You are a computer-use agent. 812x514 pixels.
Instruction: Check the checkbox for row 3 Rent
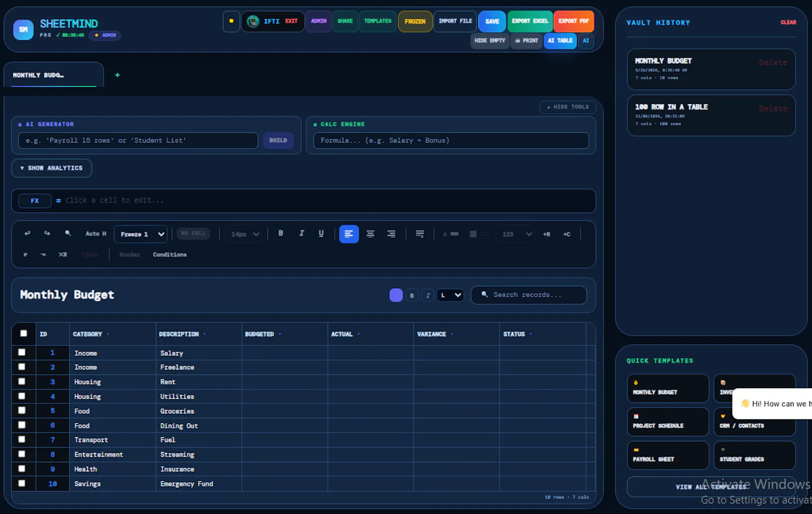pos(22,381)
